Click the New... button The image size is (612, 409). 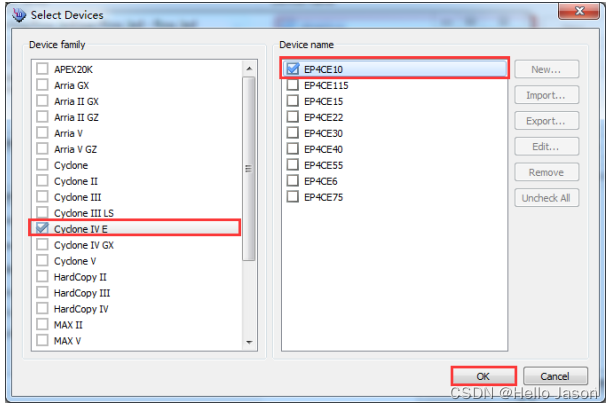pyautogui.click(x=546, y=69)
